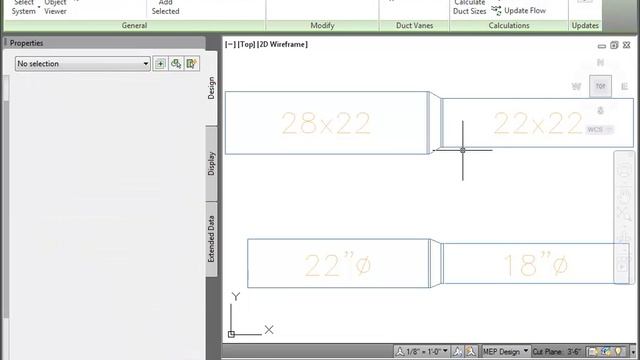Click the layer key overrides icon in status bar

(x=606, y=351)
